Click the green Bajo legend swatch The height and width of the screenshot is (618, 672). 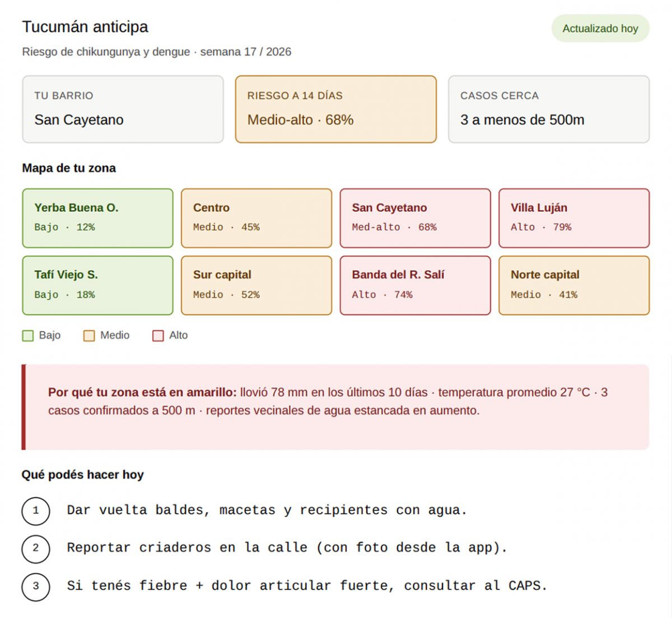tap(28, 336)
